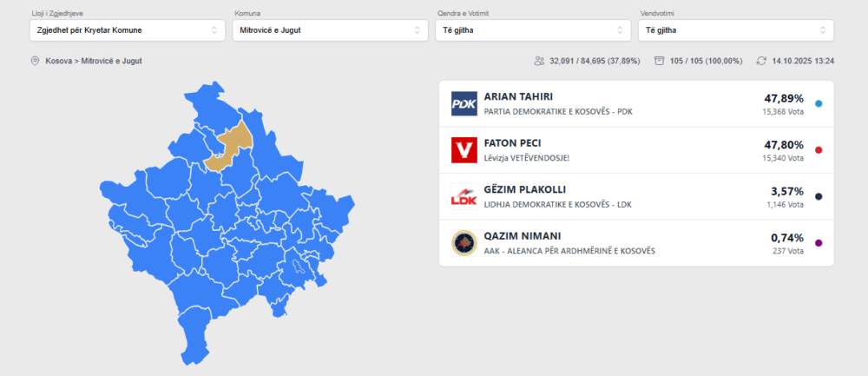This screenshot has width=868, height=376.
Task: Click the Kosova breadcrumb link
Action: pyautogui.click(x=60, y=61)
